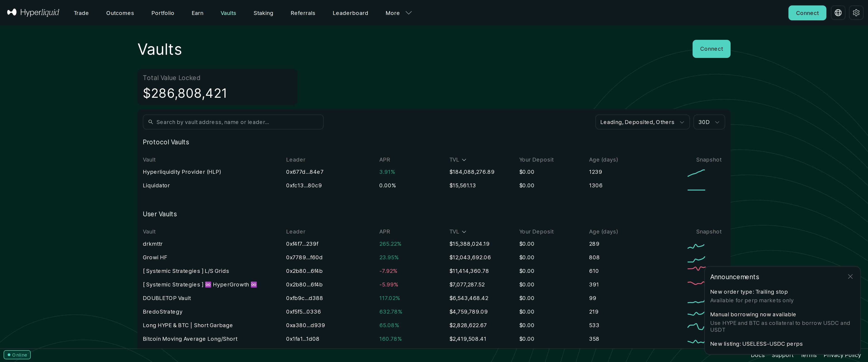The image size is (868, 362).
Task: Open the Growi HF vault
Action: (x=155, y=257)
